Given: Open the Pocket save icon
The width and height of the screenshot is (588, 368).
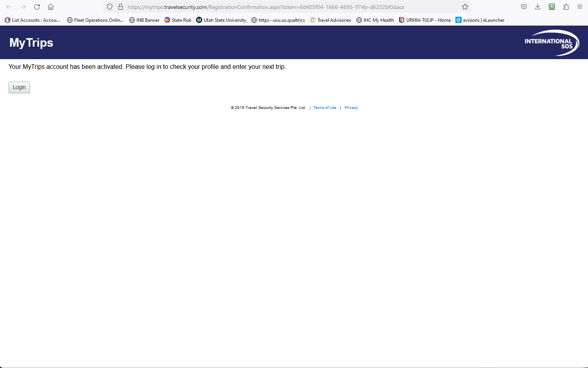Looking at the screenshot, I should pos(524,7).
